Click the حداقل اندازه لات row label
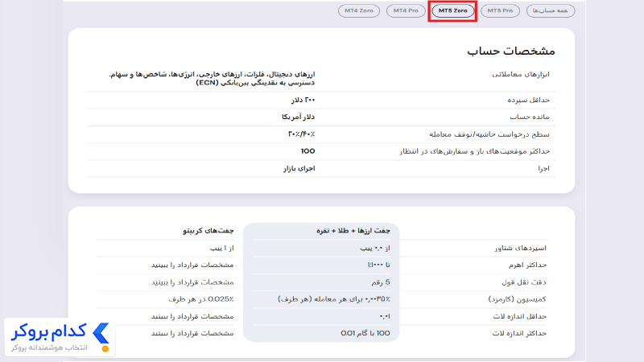The height and width of the screenshot is (362, 644). click(x=519, y=316)
